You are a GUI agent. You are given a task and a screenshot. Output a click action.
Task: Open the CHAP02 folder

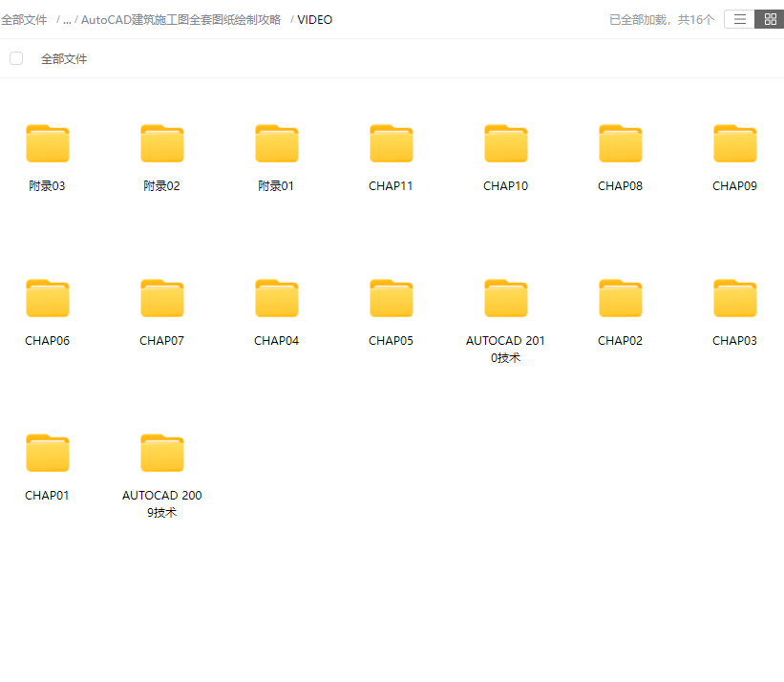(620, 298)
